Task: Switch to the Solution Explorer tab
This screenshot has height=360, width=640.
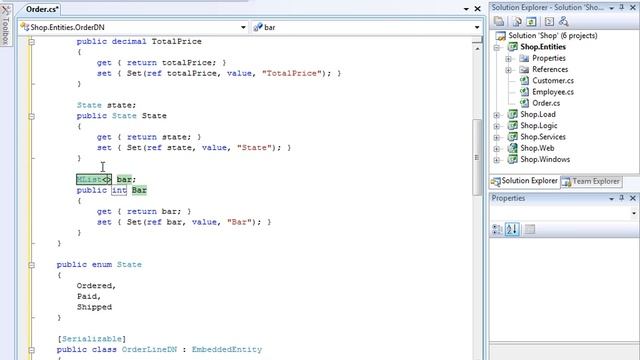Action: pyautogui.click(x=524, y=181)
